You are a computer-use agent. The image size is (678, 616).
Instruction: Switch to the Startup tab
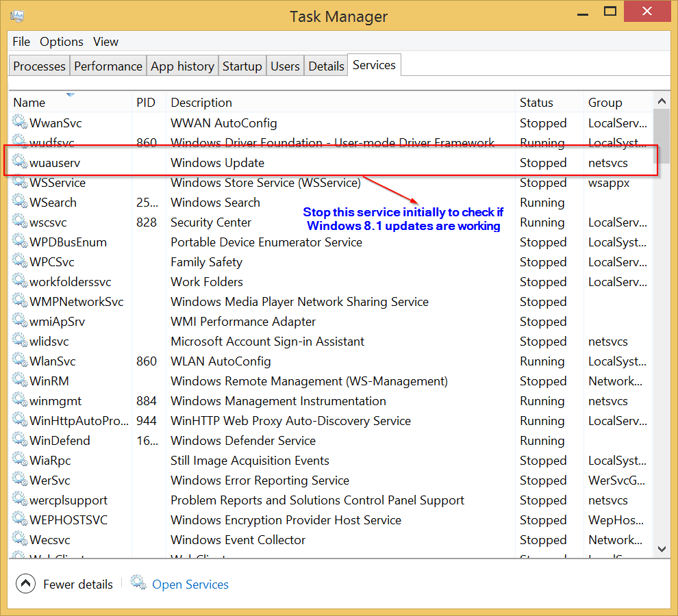(x=242, y=66)
